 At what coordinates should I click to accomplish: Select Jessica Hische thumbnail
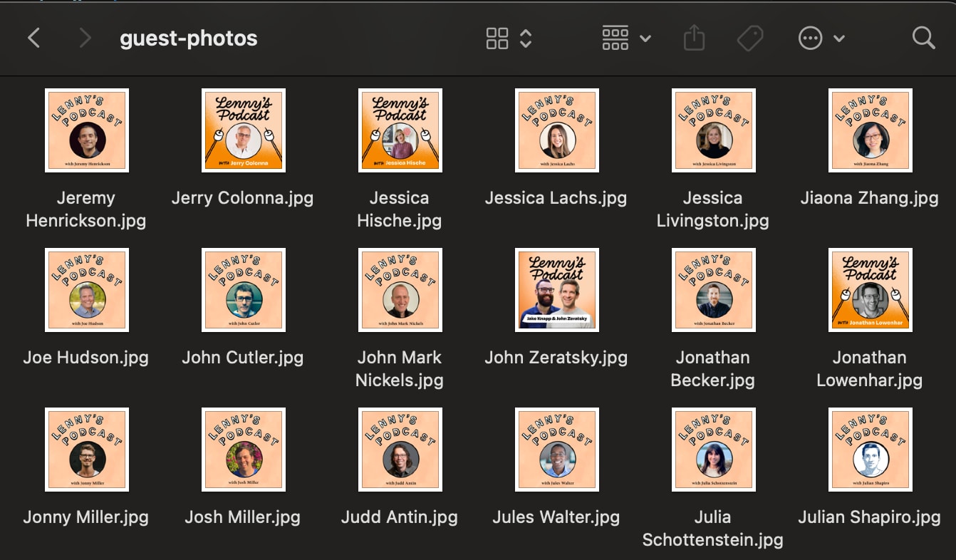[400, 130]
